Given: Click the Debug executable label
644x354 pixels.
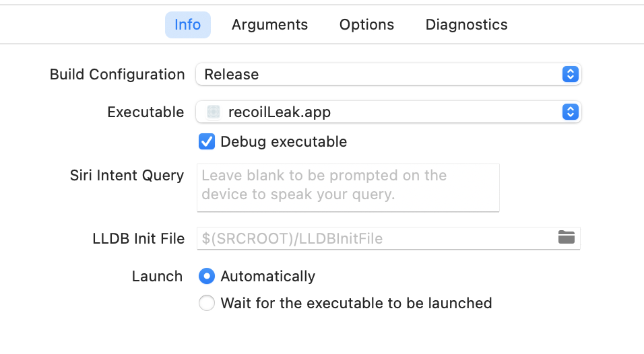Looking at the screenshot, I should 284,142.
